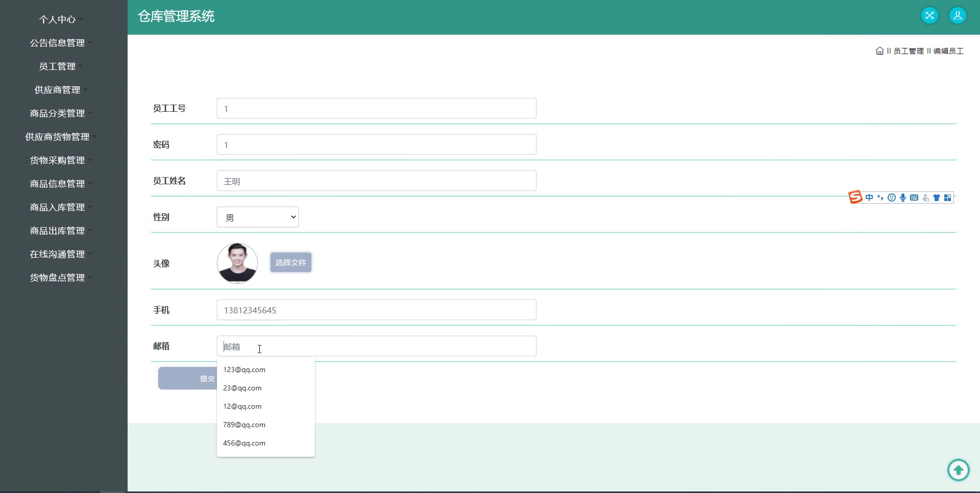Go to 员工管理 breadcrumb link
The image size is (980, 493).
[909, 51]
